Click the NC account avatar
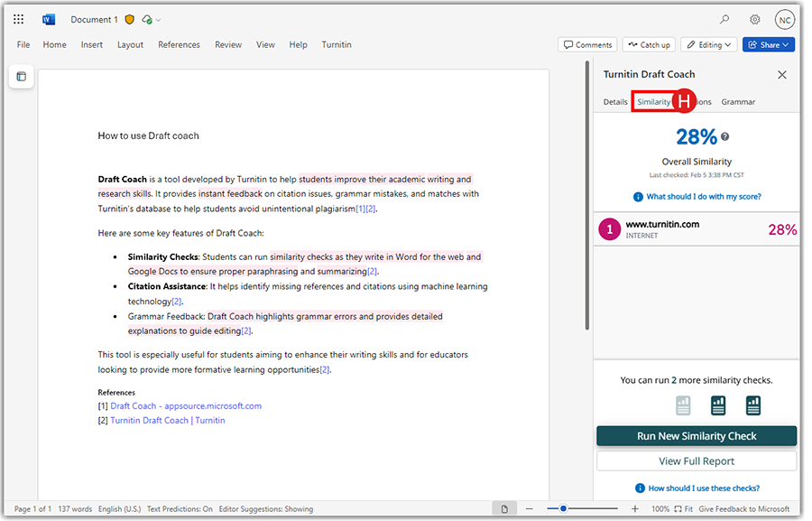812x521 pixels. click(x=785, y=20)
